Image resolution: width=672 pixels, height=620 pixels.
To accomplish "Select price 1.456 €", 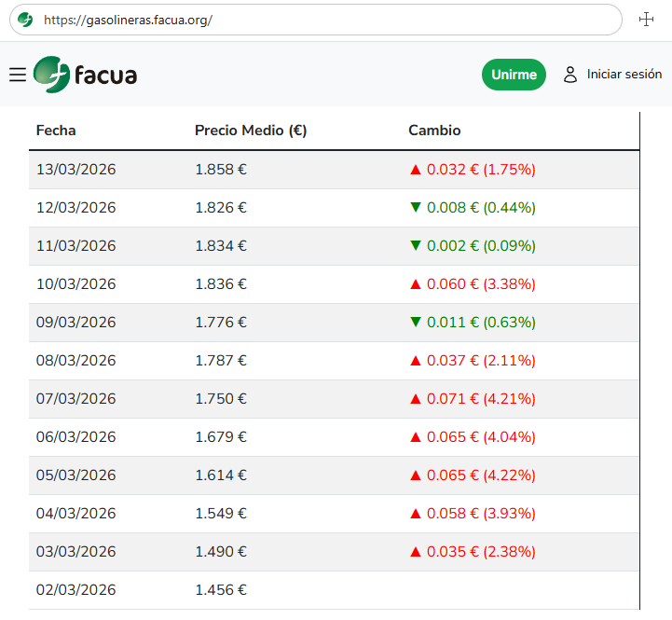I will click(221, 589).
